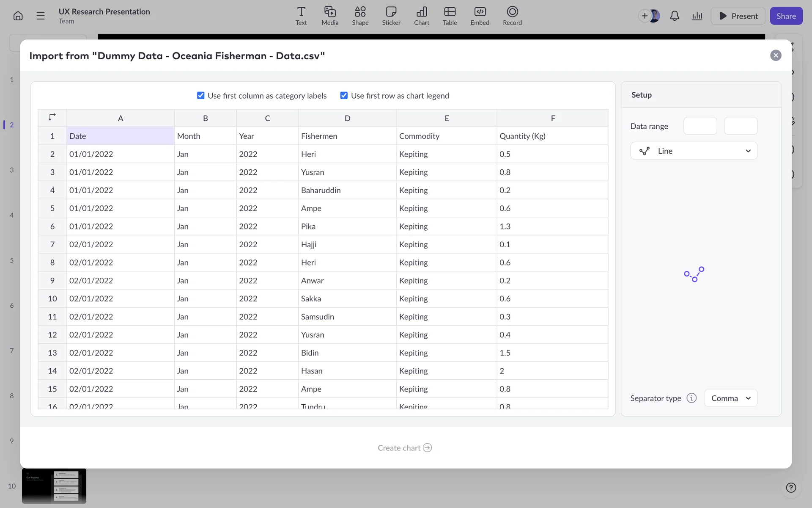
Task: Open the Comma separator type dropdown
Action: tap(730, 398)
